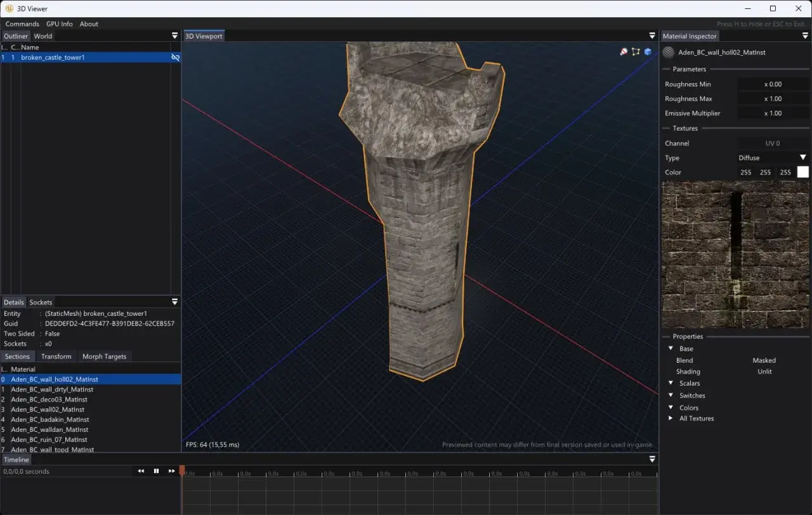The width and height of the screenshot is (812, 515).
Task: Select the Timeline tab
Action: pyautogui.click(x=16, y=459)
